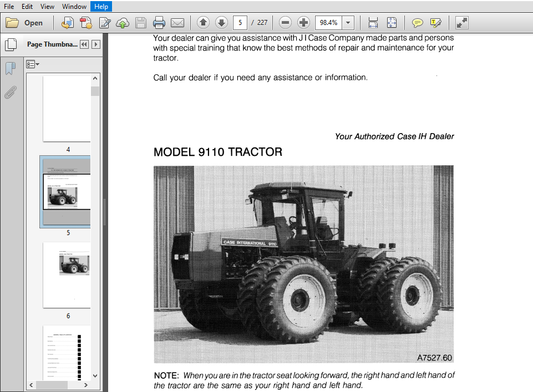The height and width of the screenshot is (392, 533).
Task: Click the print icon
Action: (x=159, y=23)
